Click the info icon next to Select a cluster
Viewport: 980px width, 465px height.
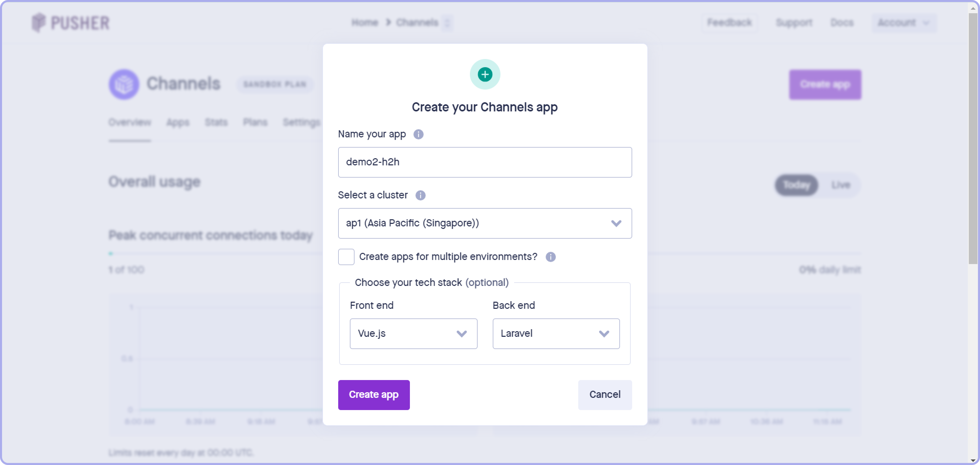coord(420,195)
